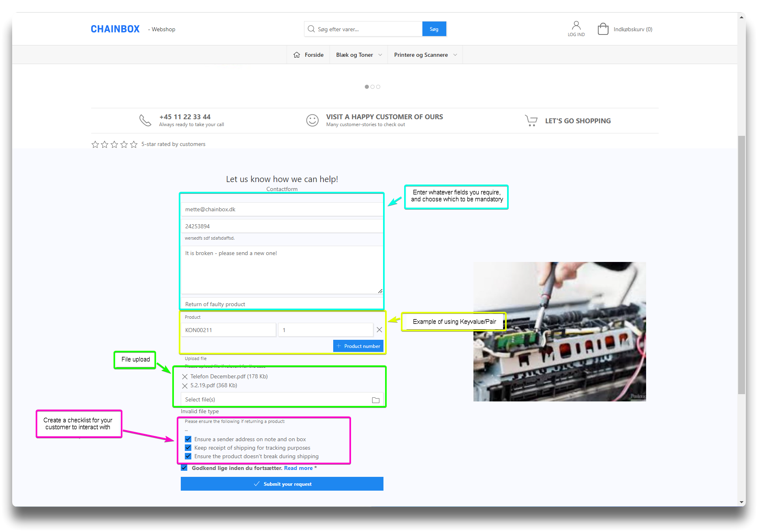The image size is (758, 532).
Task: Click the message textarea 'It is broken'
Action: click(282, 270)
